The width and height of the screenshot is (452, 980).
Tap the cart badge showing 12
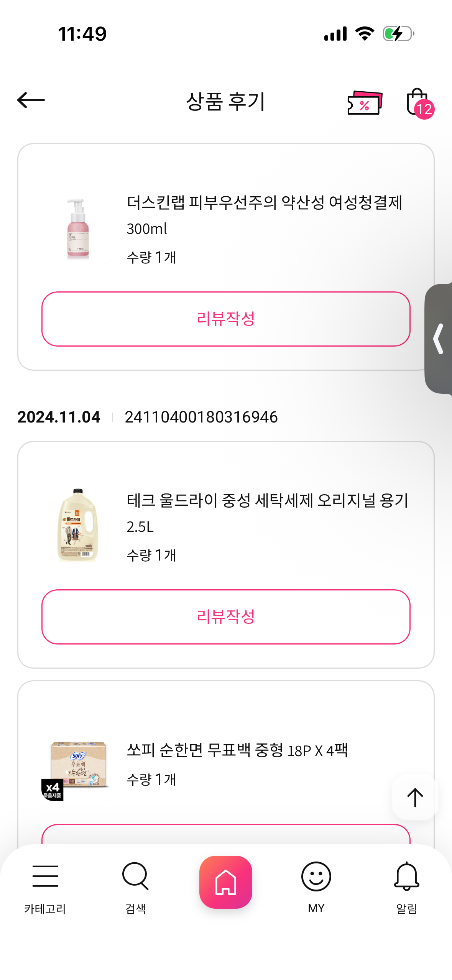click(424, 110)
